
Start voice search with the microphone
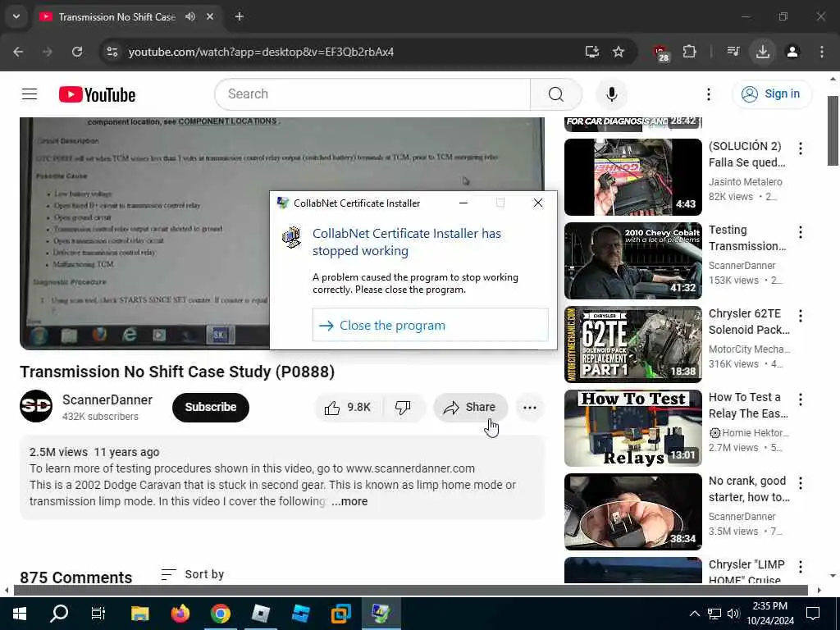click(x=612, y=94)
